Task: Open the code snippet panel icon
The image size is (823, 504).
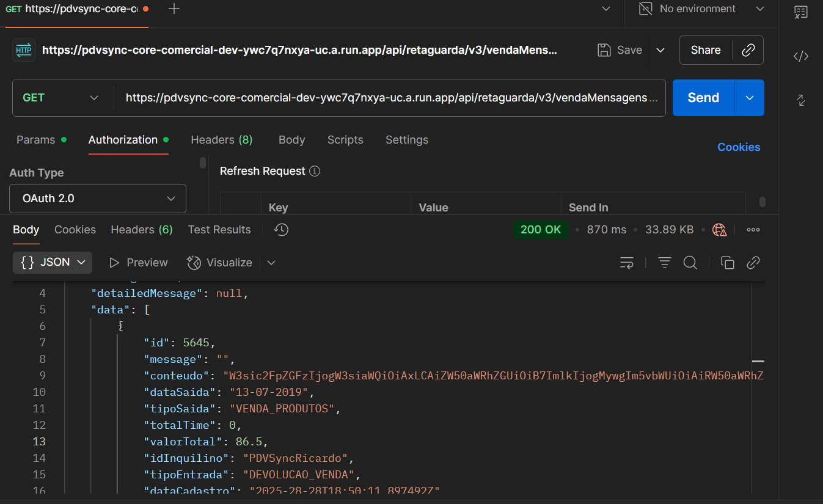Action: point(801,56)
